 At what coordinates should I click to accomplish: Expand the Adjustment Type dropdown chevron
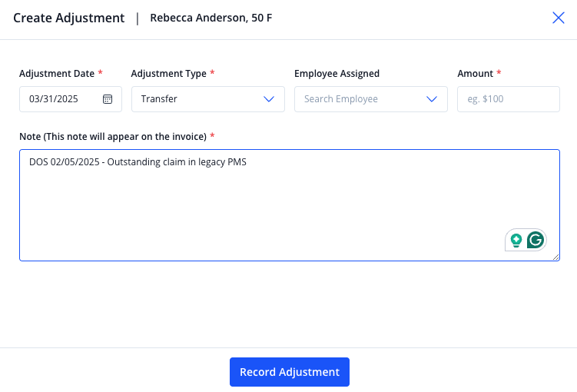(269, 99)
